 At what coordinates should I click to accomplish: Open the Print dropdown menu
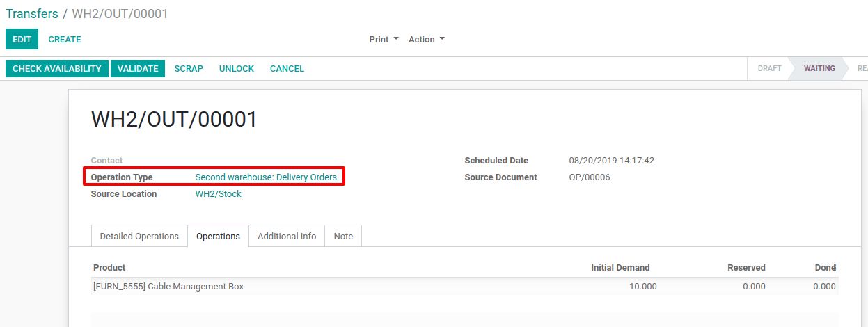pos(384,40)
